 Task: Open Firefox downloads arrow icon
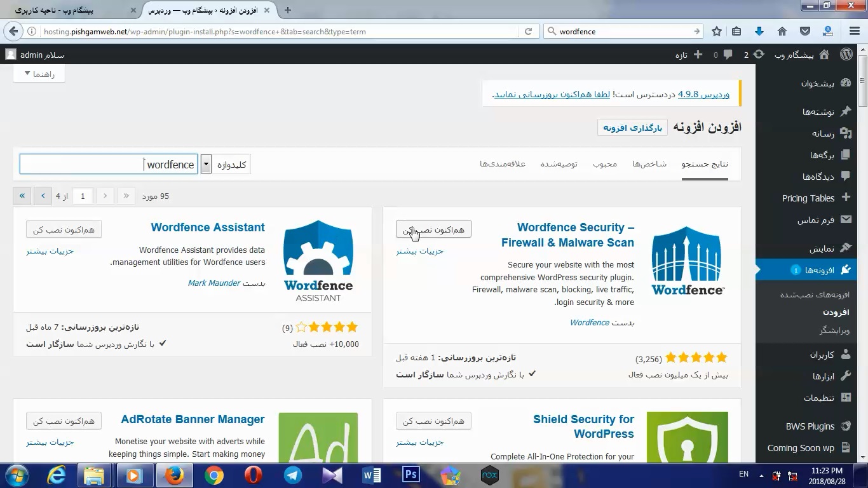click(759, 31)
